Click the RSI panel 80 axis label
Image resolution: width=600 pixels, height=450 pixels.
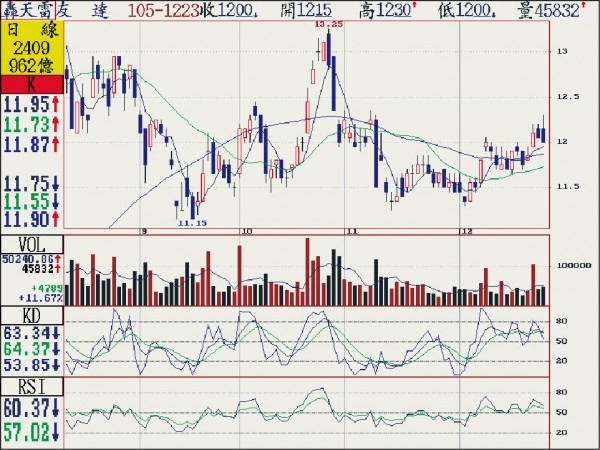tap(561, 392)
